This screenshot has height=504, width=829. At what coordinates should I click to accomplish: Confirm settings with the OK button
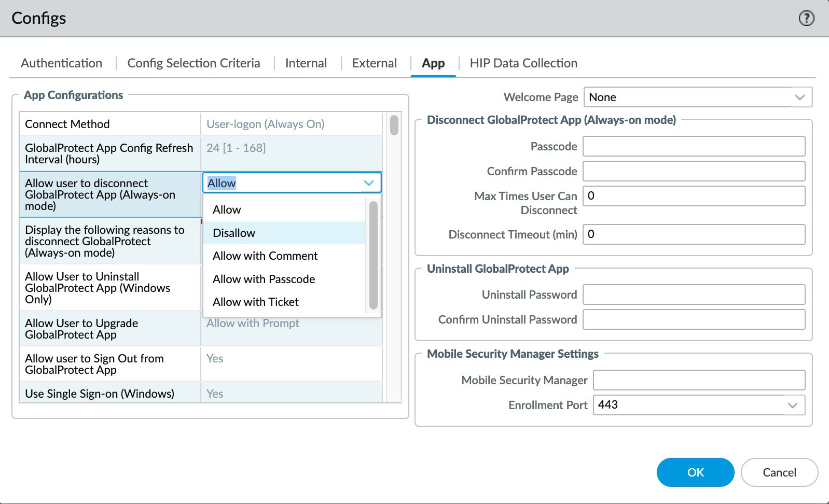point(696,472)
